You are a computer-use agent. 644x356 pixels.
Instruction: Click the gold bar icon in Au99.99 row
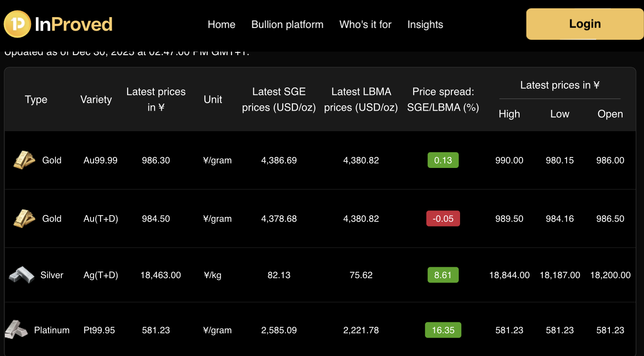point(24,160)
